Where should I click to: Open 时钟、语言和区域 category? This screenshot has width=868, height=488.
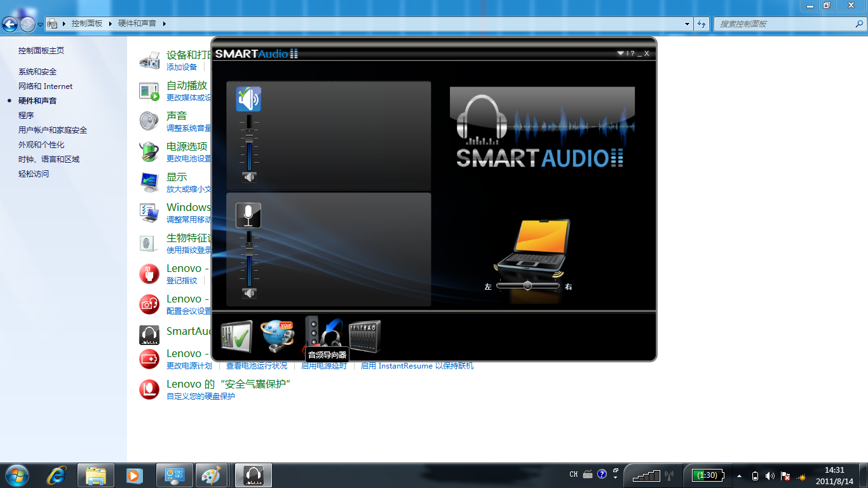[x=49, y=159]
